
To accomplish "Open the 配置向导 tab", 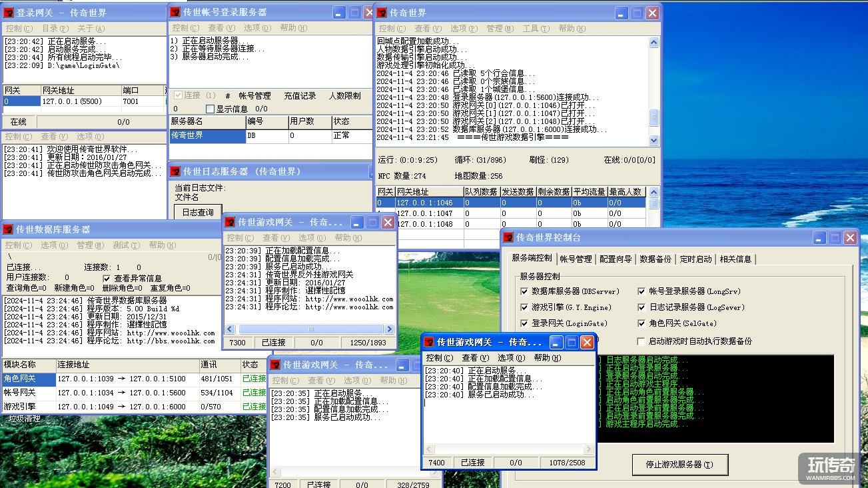I will point(616,259).
